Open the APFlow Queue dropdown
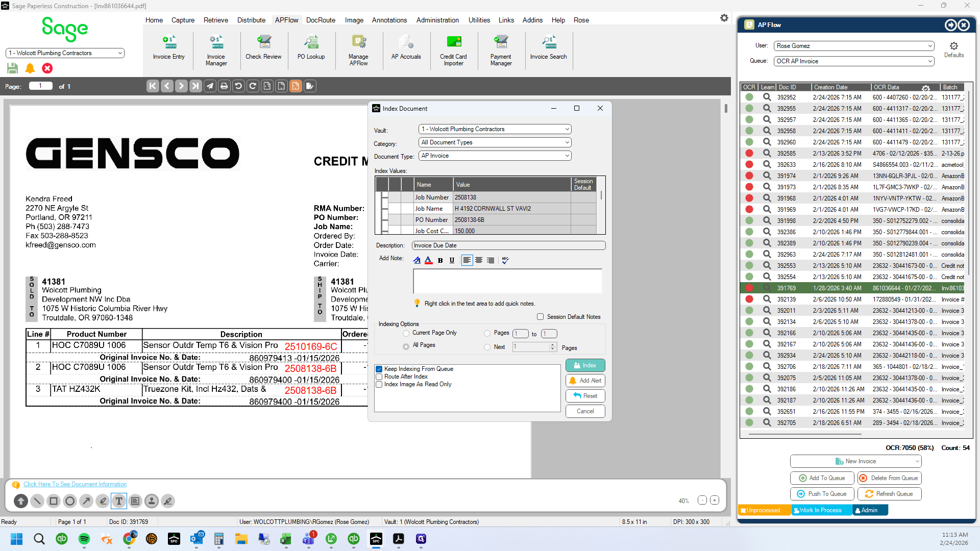 click(854, 61)
